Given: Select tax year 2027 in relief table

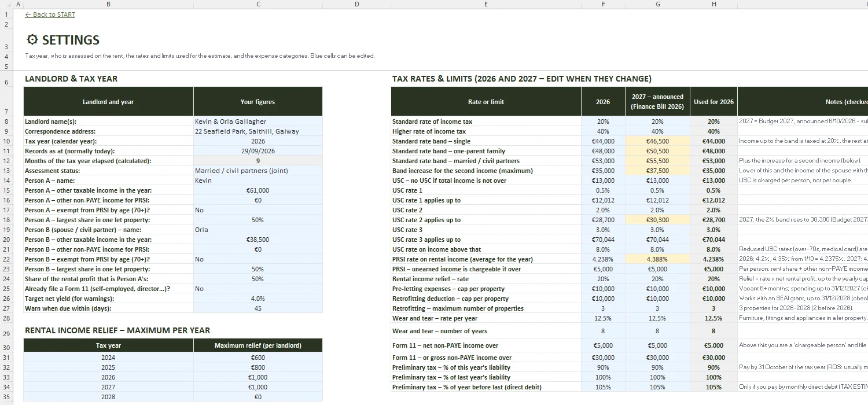Looking at the screenshot, I should [108, 387].
